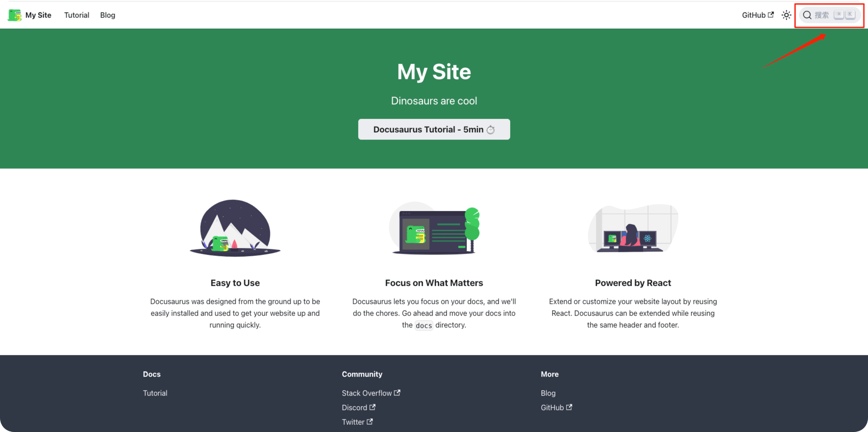
Task: Click the Powered by React illustration
Action: pos(633,228)
